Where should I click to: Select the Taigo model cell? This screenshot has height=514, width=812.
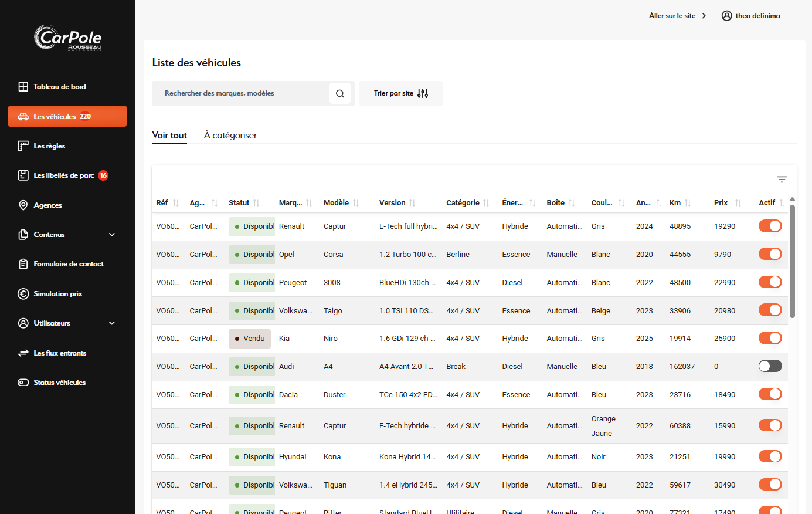click(x=333, y=311)
